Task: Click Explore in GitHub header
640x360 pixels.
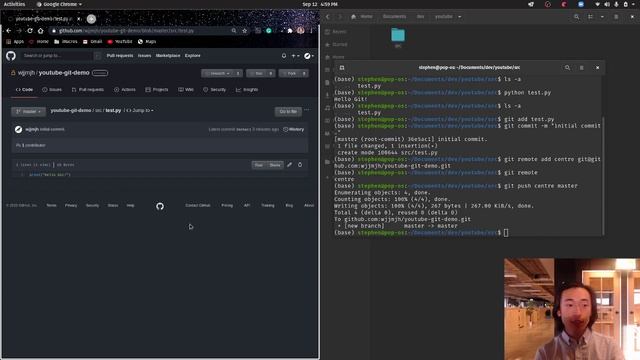Action: (x=193, y=56)
